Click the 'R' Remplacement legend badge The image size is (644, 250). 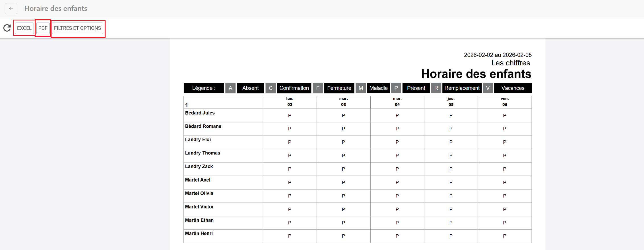click(x=436, y=88)
